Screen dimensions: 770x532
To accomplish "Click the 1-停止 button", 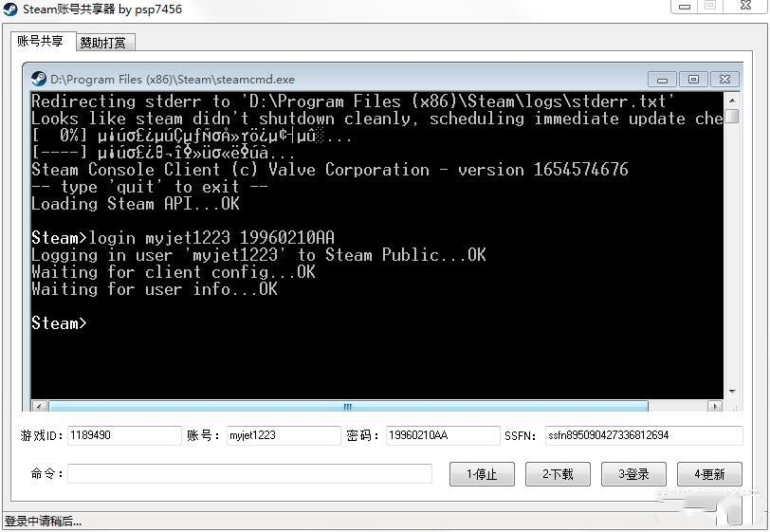I will (x=482, y=474).
